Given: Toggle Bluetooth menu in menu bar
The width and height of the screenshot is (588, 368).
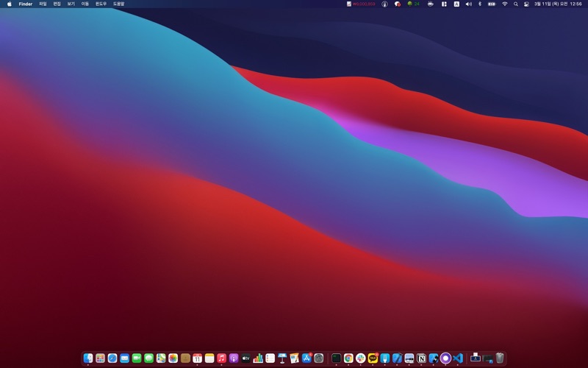Looking at the screenshot, I should [479, 4].
